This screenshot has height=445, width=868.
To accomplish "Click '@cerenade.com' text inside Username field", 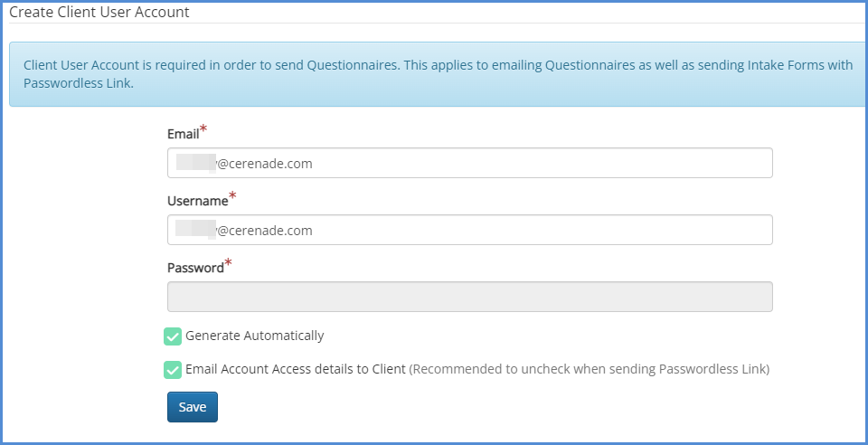I will click(265, 230).
